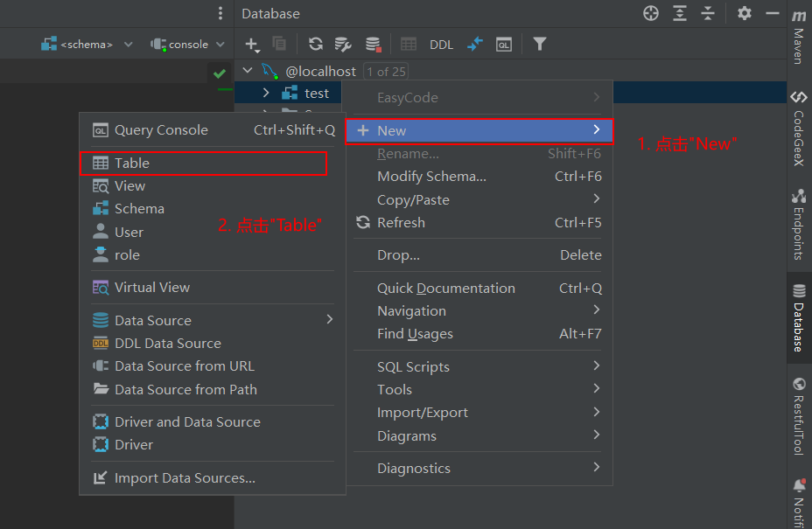Select role in the New submenu
Viewport: 812px width, 529px height.
pyautogui.click(x=213, y=254)
